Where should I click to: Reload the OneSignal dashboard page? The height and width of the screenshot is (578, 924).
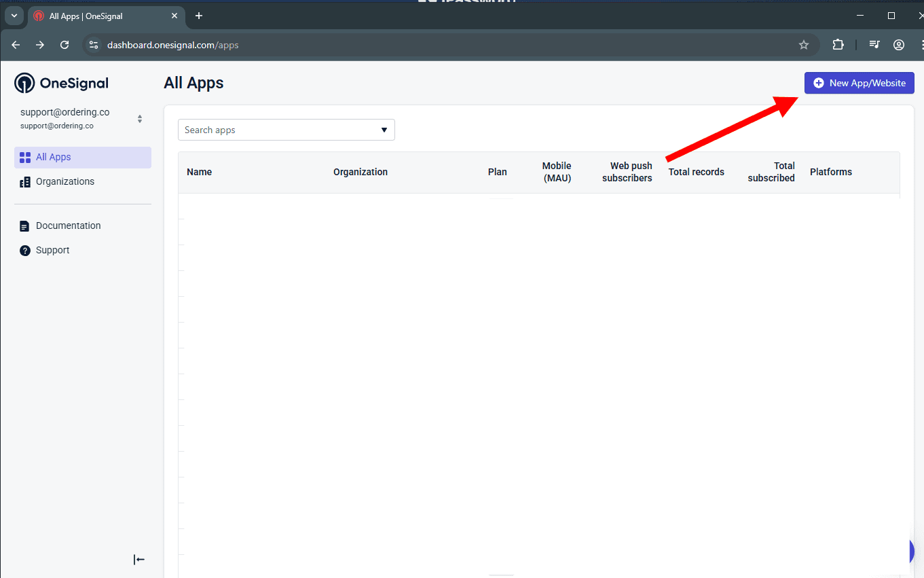click(x=64, y=45)
